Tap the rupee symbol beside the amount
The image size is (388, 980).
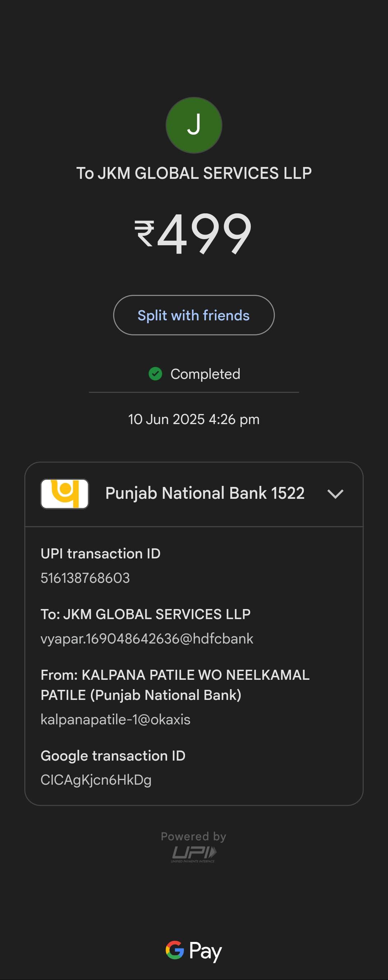[x=144, y=233]
